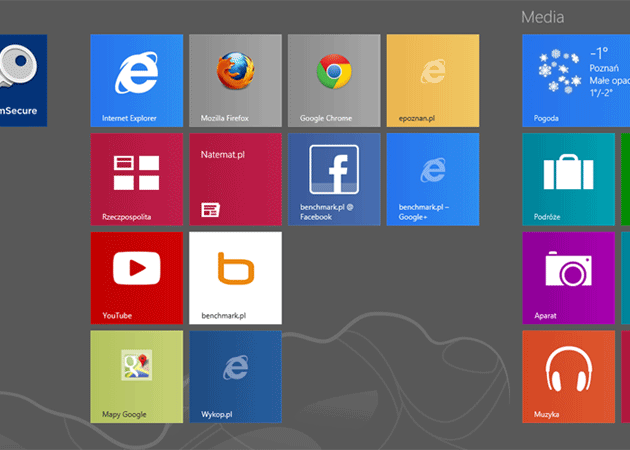Open the Pogoda weather tile
This screenshot has width=630, height=450.
(576, 80)
